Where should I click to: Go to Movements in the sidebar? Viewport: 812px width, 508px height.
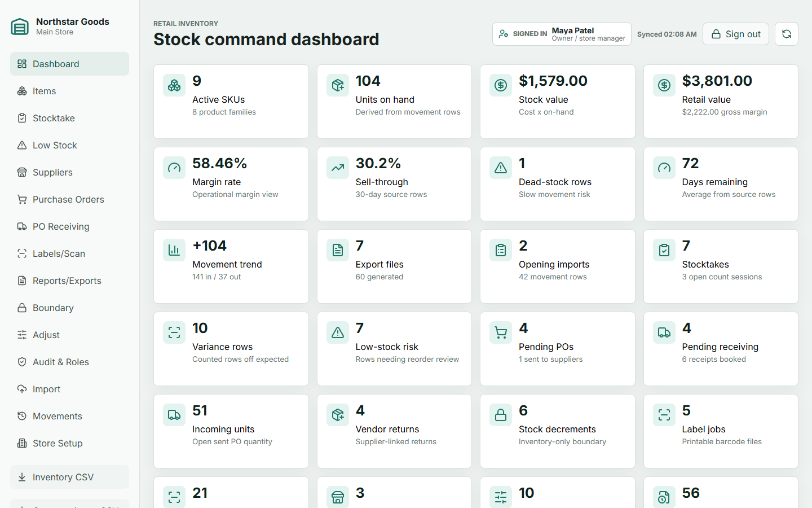coord(69,416)
